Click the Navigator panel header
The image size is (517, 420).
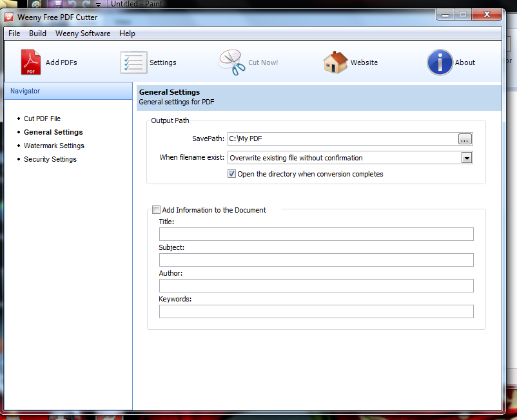(x=68, y=91)
